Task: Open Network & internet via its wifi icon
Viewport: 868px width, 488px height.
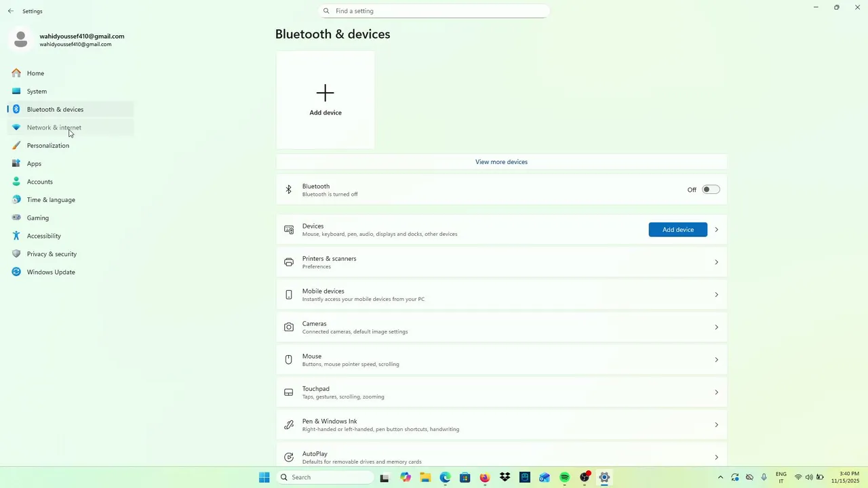Action: (x=16, y=127)
